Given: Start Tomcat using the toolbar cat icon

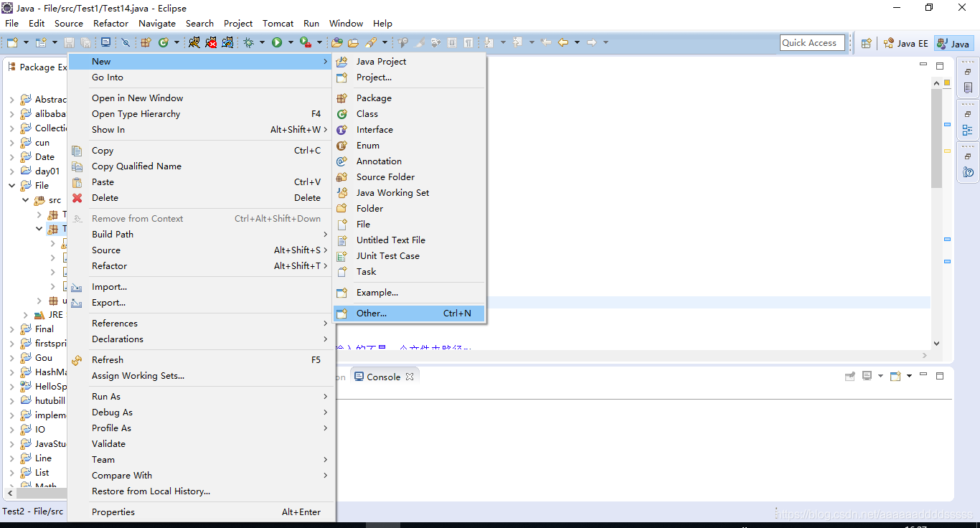Looking at the screenshot, I should click(x=194, y=43).
